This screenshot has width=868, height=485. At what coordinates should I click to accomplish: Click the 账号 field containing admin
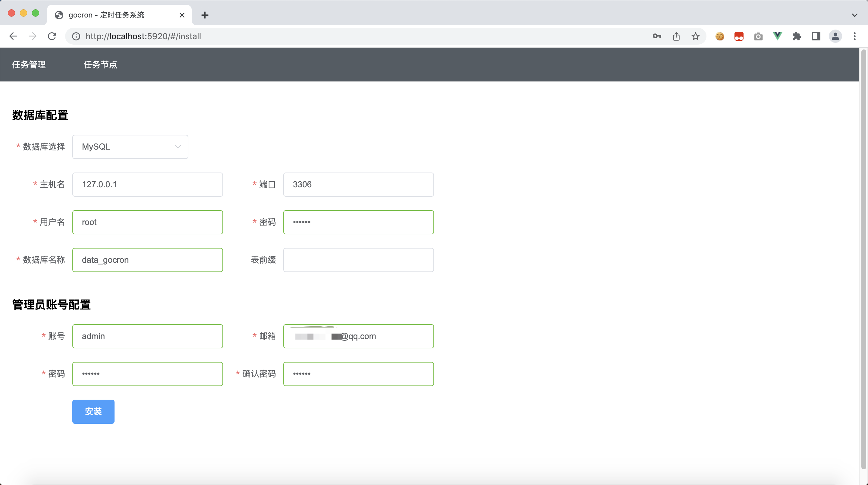coord(148,336)
